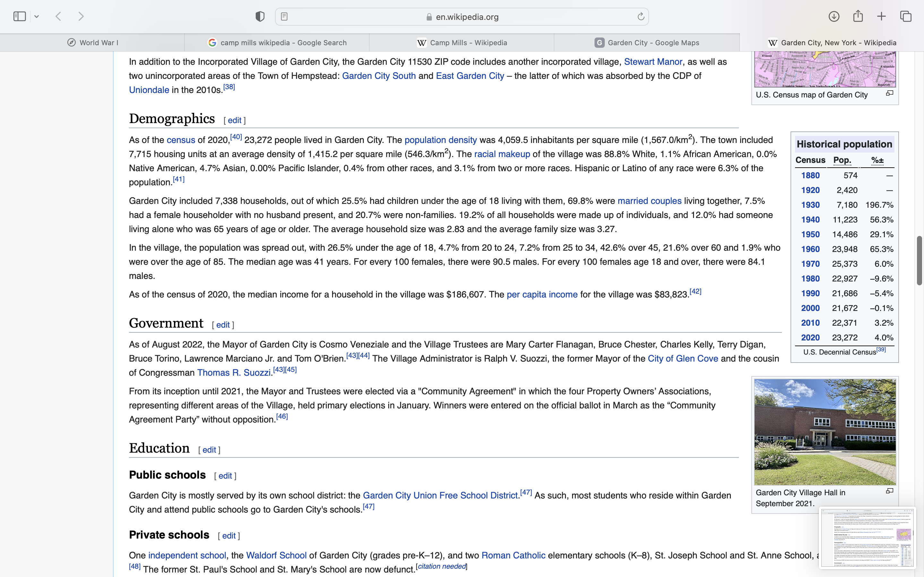Toggle Reader view icon in address bar

point(284,16)
